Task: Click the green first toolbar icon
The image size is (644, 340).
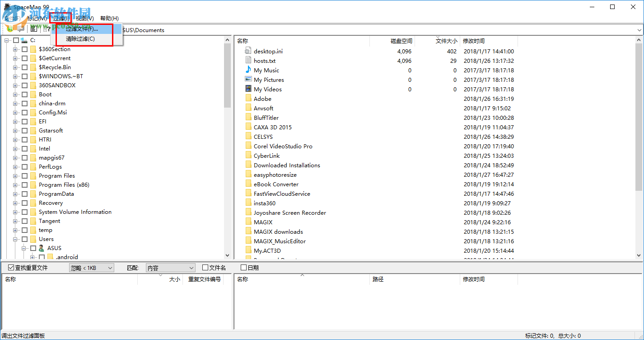Action: 9,29
